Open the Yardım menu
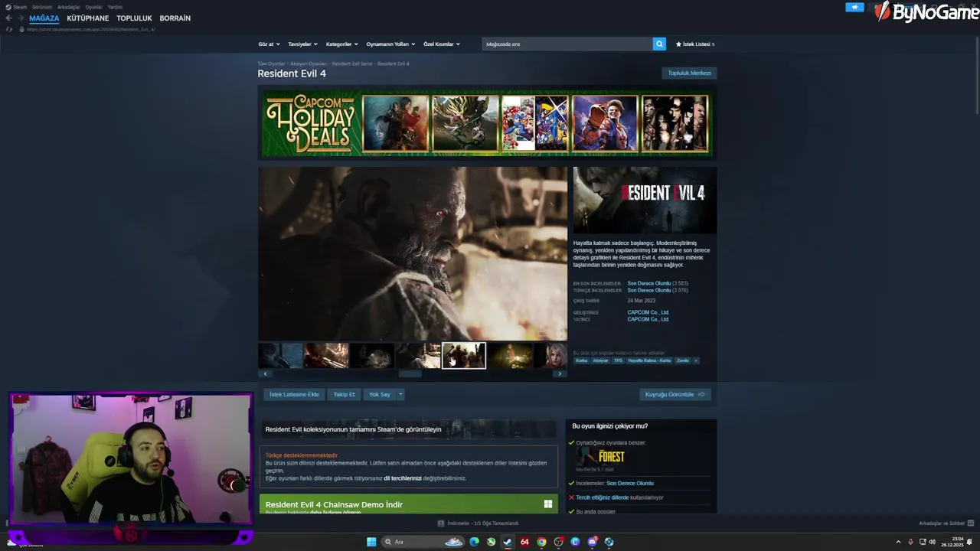 [115, 7]
